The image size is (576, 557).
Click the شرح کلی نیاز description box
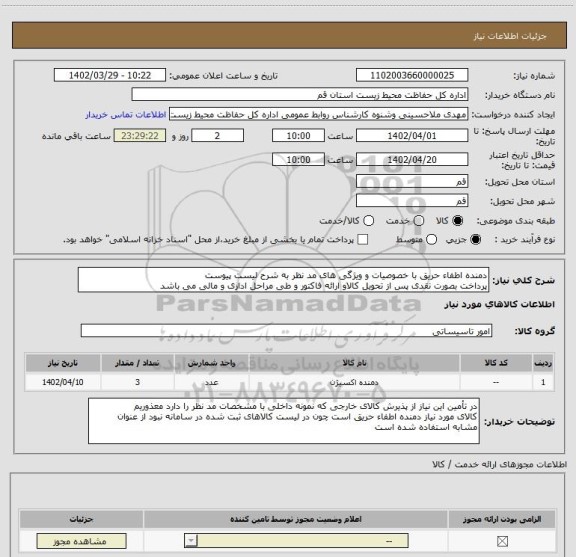[x=283, y=280]
